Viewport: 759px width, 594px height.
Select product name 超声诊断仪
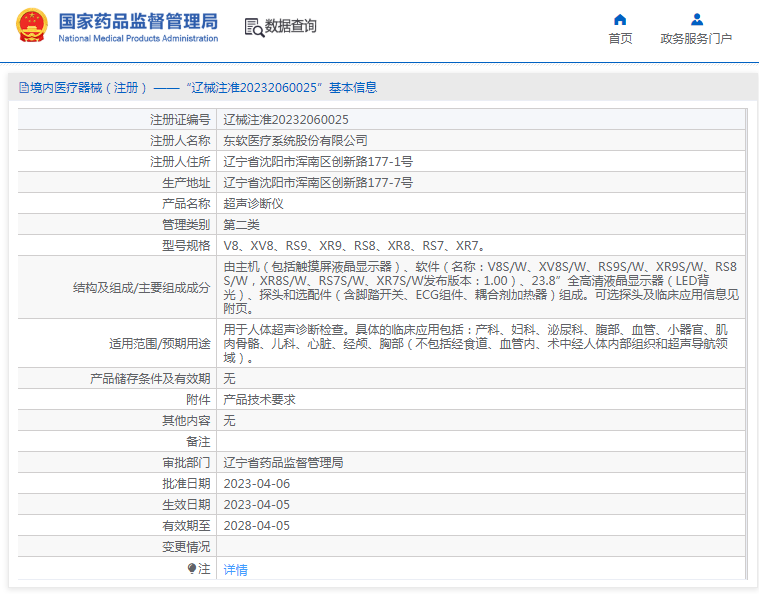(x=253, y=203)
